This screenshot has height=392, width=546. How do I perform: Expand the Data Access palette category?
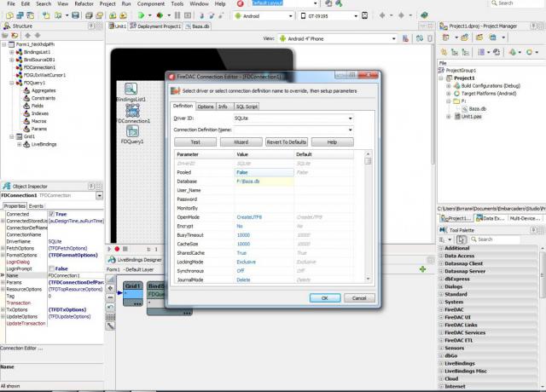pyautogui.click(x=441, y=256)
